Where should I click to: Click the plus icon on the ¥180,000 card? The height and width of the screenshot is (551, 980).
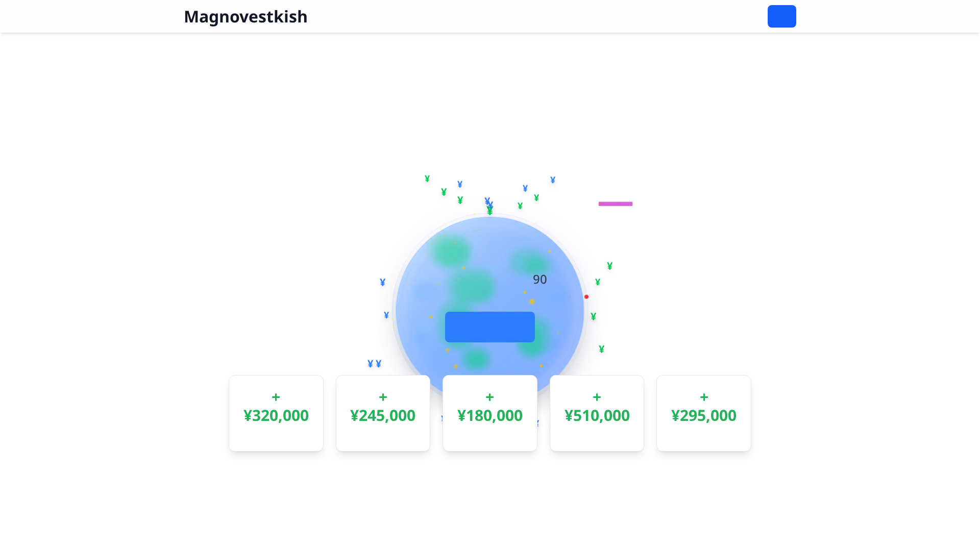click(x=489, y=397)
